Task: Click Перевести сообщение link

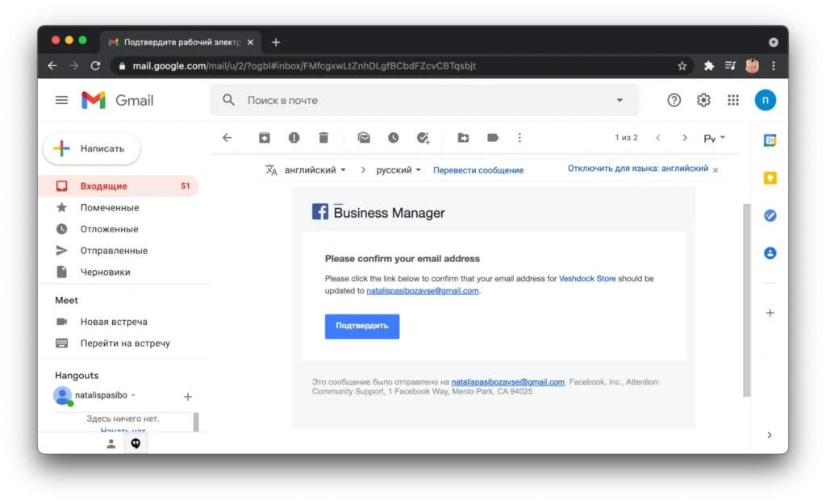Action: (x=478, y=170)
